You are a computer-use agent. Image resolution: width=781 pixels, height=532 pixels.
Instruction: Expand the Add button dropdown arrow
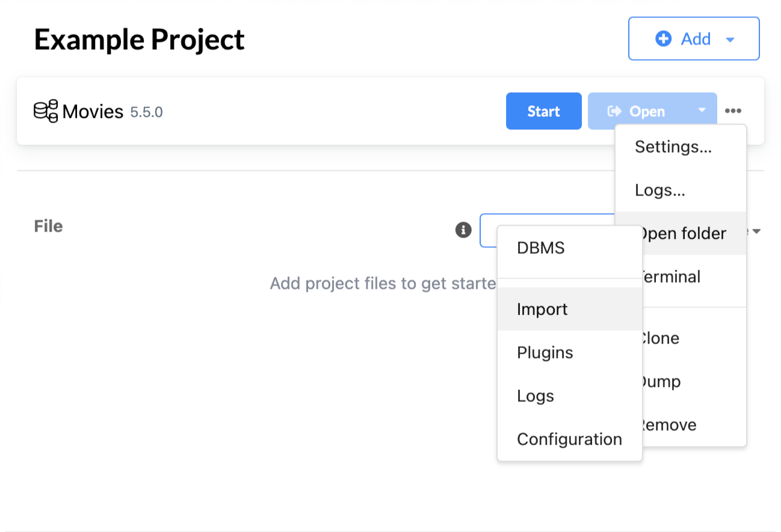pyautogui.click(x=730, y=40)
